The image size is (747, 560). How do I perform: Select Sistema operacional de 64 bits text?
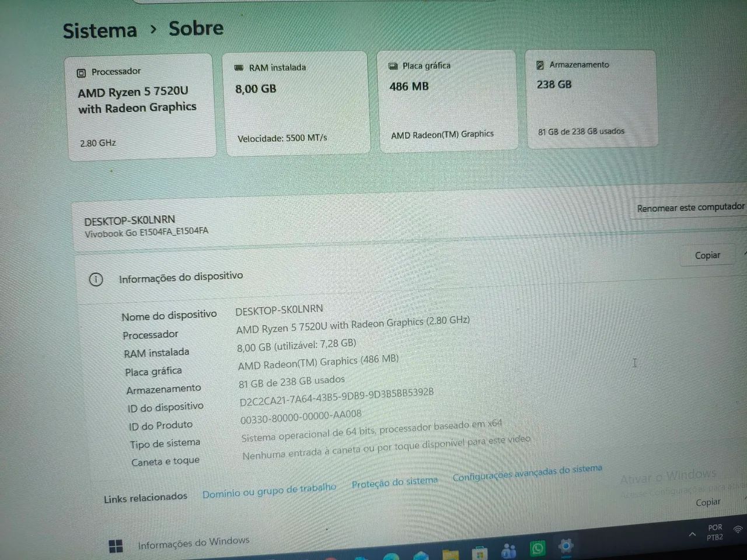point(372,430)
